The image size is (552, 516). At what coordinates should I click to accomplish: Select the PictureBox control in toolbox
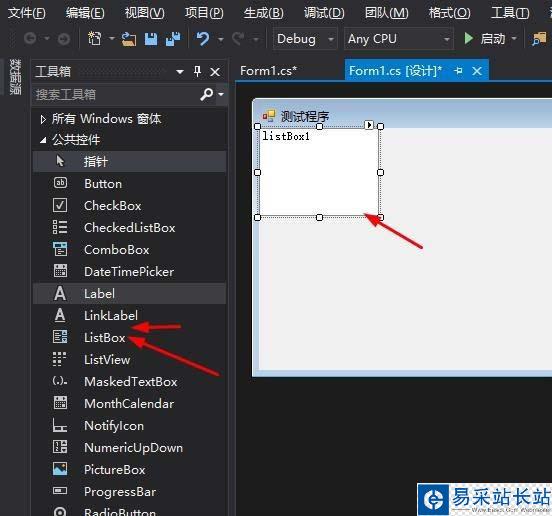130,470
